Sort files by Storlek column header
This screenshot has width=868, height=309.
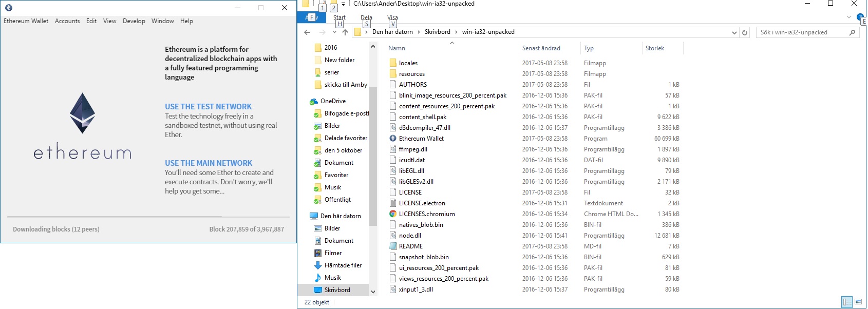point(655,48)
